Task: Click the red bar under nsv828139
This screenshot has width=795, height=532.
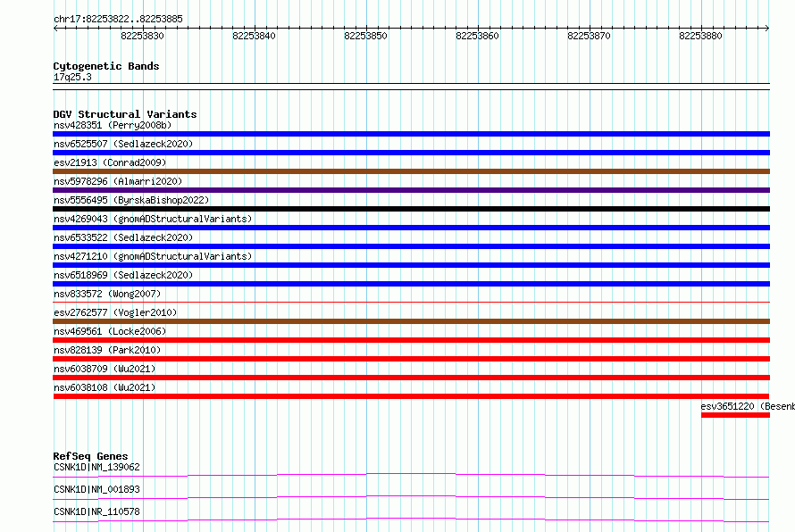Action: 411,359
